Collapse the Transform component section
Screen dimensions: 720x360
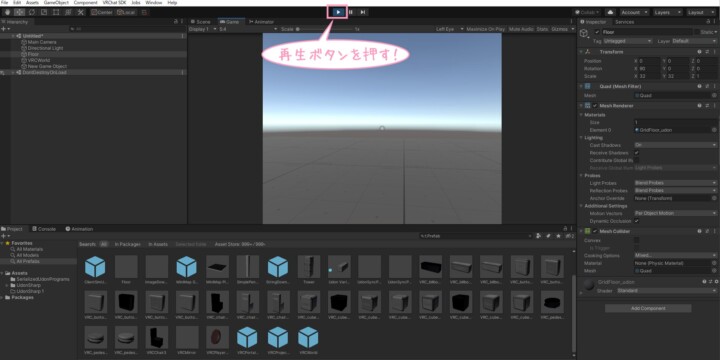(581, 52)
